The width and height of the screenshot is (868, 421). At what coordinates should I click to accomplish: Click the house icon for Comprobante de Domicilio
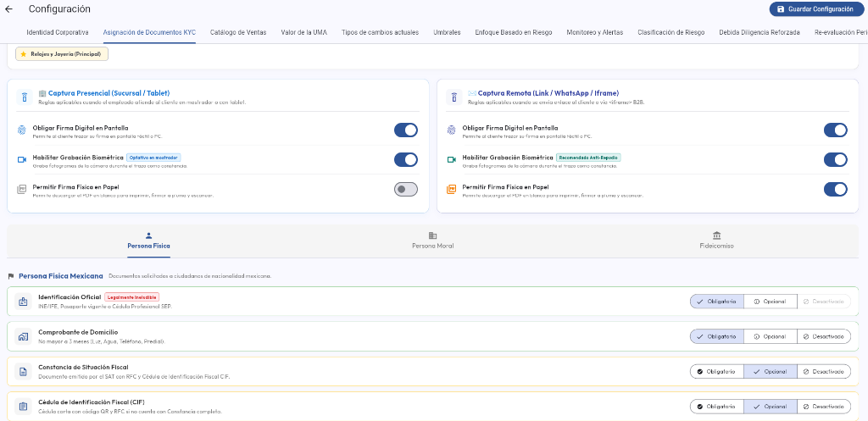(23, 336)
